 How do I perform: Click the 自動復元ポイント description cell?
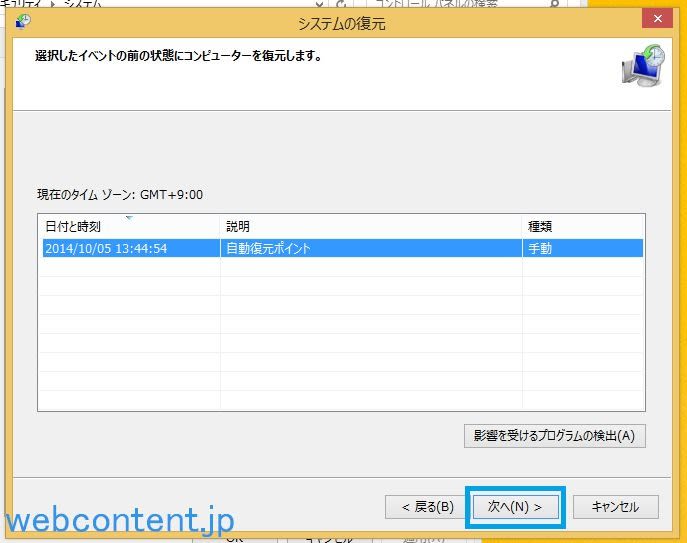[267, 248]
